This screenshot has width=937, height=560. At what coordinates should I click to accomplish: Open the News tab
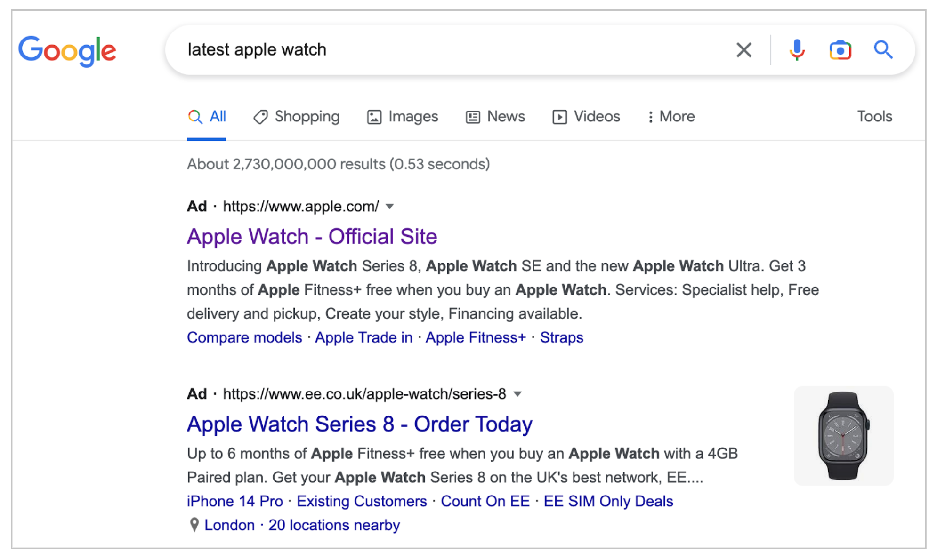click(x=495, y=117)
